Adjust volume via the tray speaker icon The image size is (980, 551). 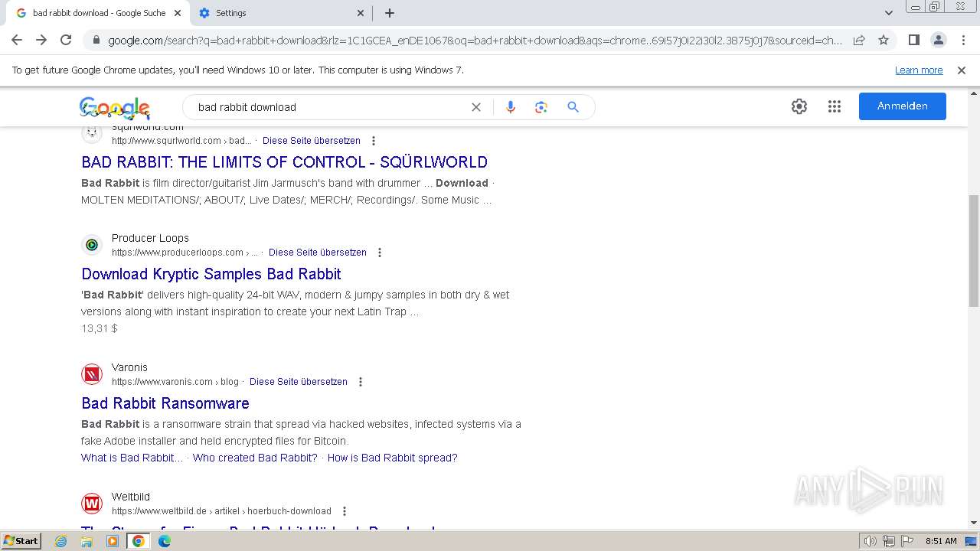[871, 541]
